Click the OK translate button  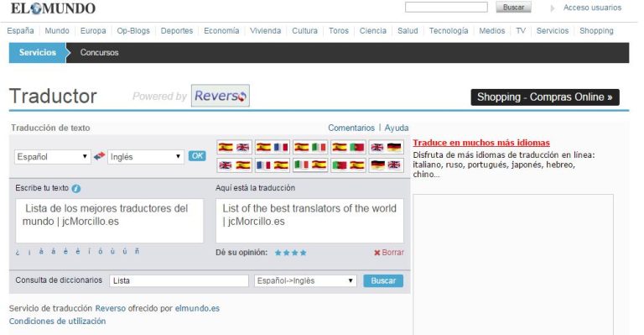point(197,156)
